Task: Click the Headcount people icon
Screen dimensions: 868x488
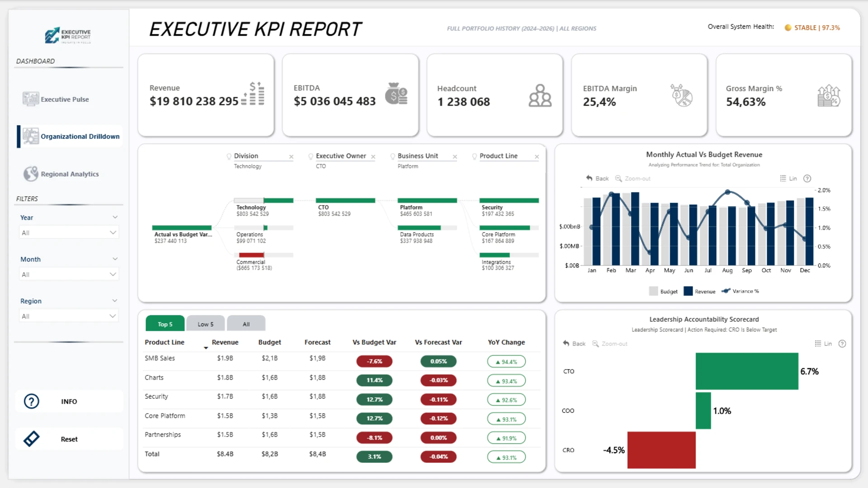Action: (540, 96)
